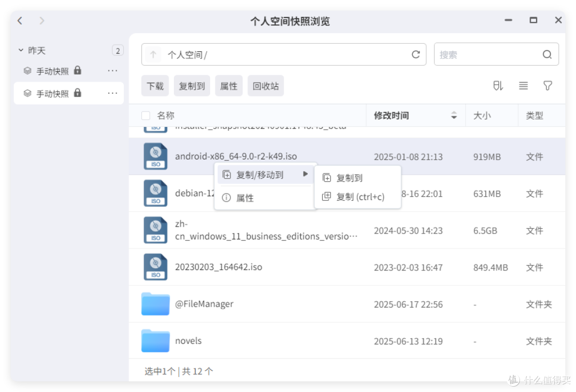
Task: Click the 选中1个 | 共 12 个 status text
Action: coord(179,371)
